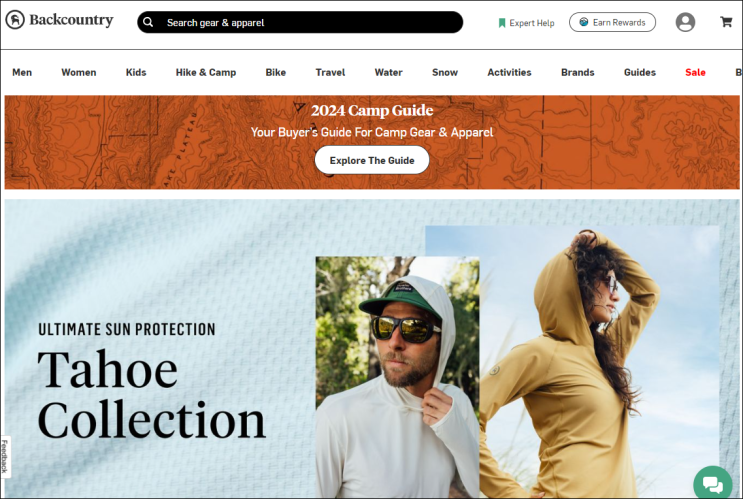Click the Backcountry goat logo icon
This screenshot has width=743, height=499.
[x=15, y=20]
